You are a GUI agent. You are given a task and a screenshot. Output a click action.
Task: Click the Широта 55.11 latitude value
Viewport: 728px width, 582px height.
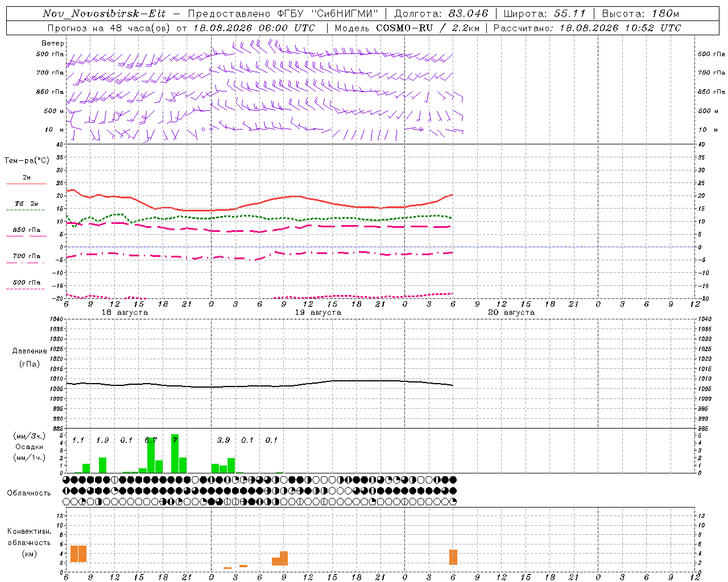coord(544,14)
